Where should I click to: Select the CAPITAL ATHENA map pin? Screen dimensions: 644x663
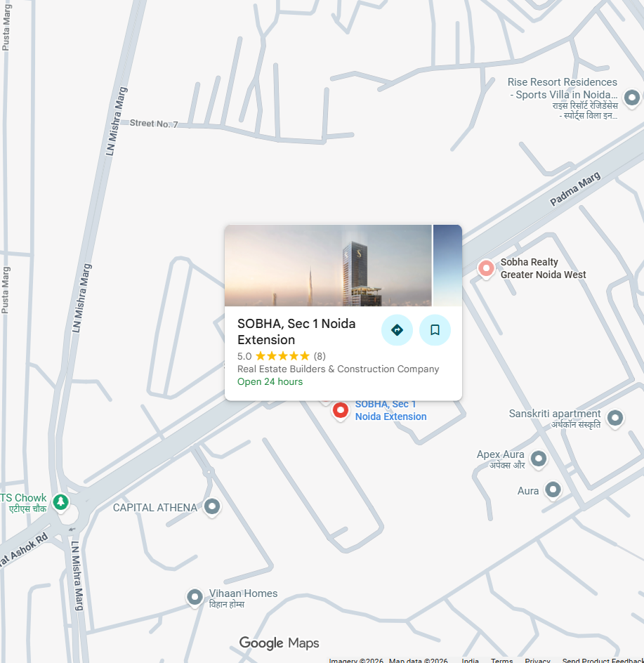pyautogui.click(x=212, y=507)
